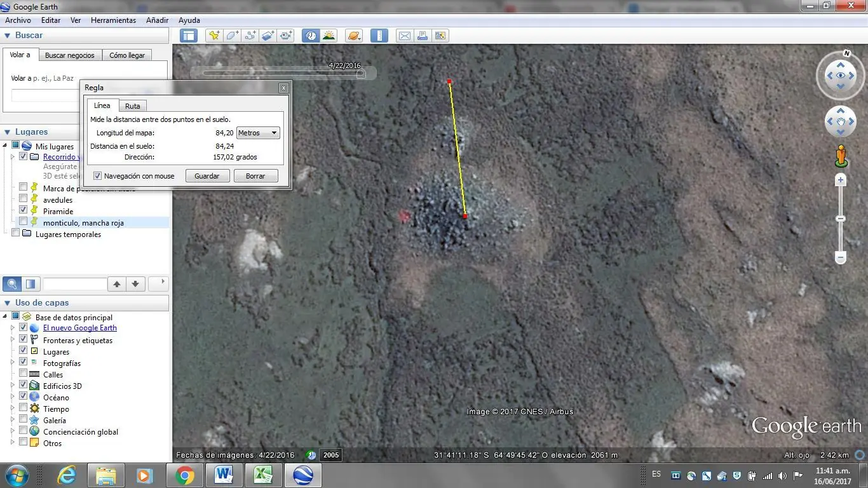
Task: Expand the Fronteras y etiquetas layer
Action: tap(12, 340)
